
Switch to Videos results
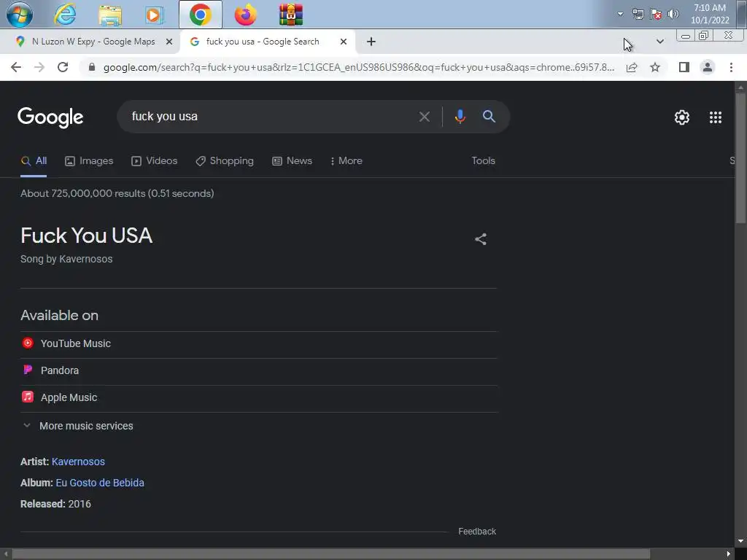(x=155, y=161)
